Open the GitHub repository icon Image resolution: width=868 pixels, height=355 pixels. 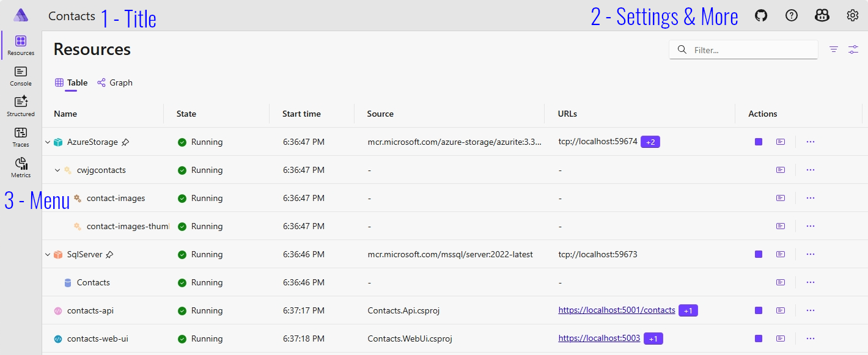(761, 16)
